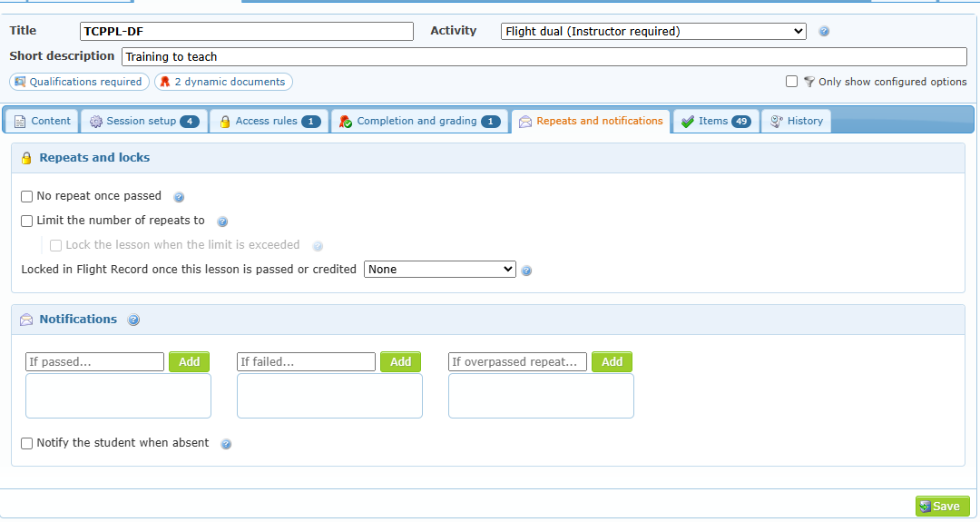
Task: Expand the Locked in Flight Record dropdown
Action: 439,270
